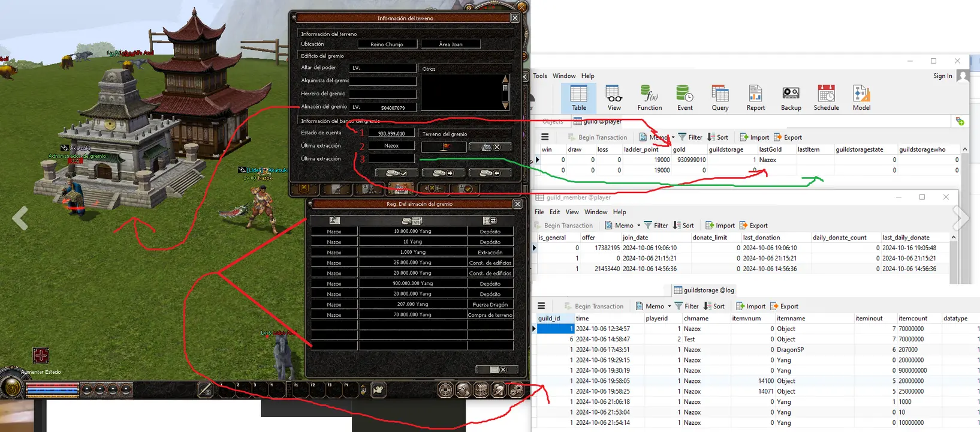
Task: Click the game camera icon on hotbar
Action: 378,390
